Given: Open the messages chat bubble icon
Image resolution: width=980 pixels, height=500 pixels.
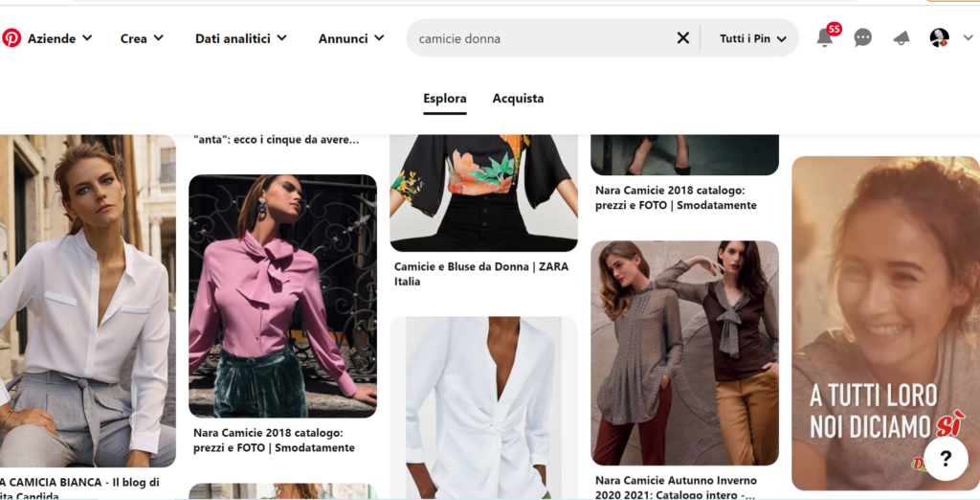Looking at the screenshot, I should click(863, 38).
